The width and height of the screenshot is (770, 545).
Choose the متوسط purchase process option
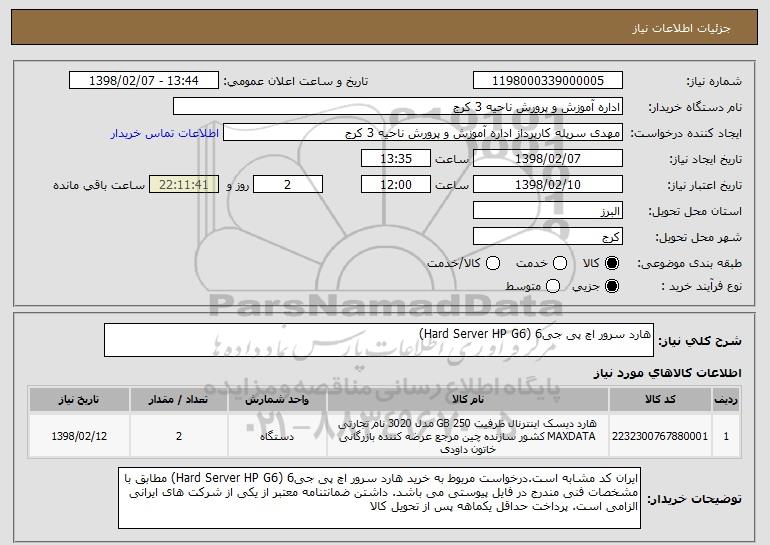pyautogui.click(x=553, y=286)
